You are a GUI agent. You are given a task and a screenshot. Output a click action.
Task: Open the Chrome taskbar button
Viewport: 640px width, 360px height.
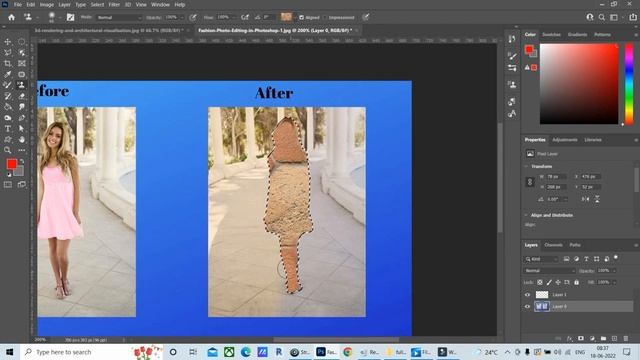coord(348,352)
